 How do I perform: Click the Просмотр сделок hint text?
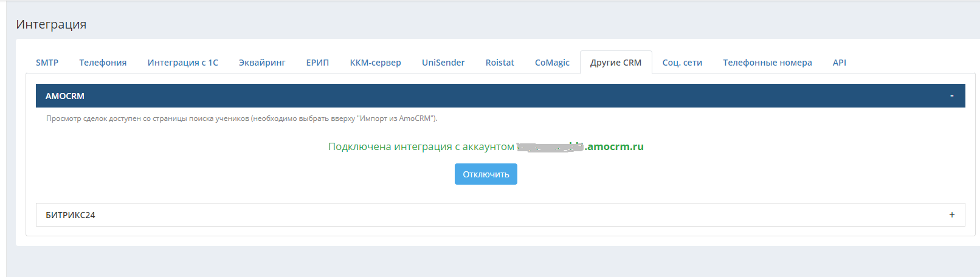tap(242, 118)
